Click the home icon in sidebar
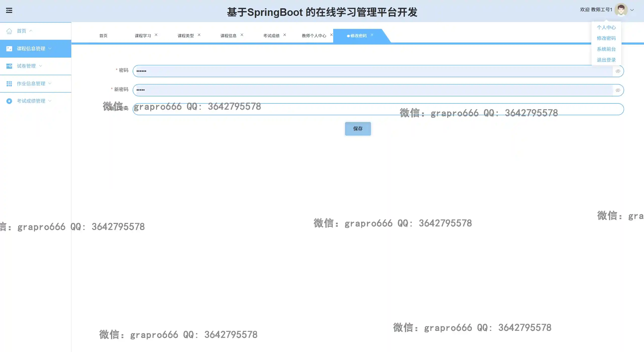 tap(9, 31)
